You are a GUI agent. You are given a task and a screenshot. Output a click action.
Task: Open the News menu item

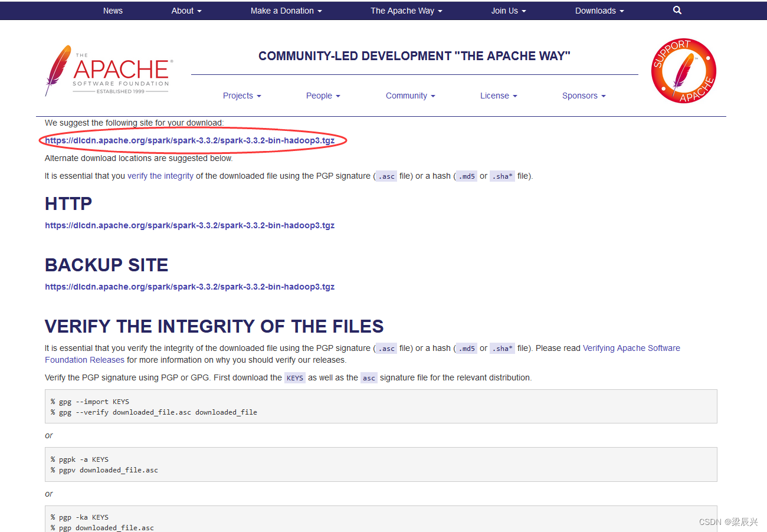(113, 11)
